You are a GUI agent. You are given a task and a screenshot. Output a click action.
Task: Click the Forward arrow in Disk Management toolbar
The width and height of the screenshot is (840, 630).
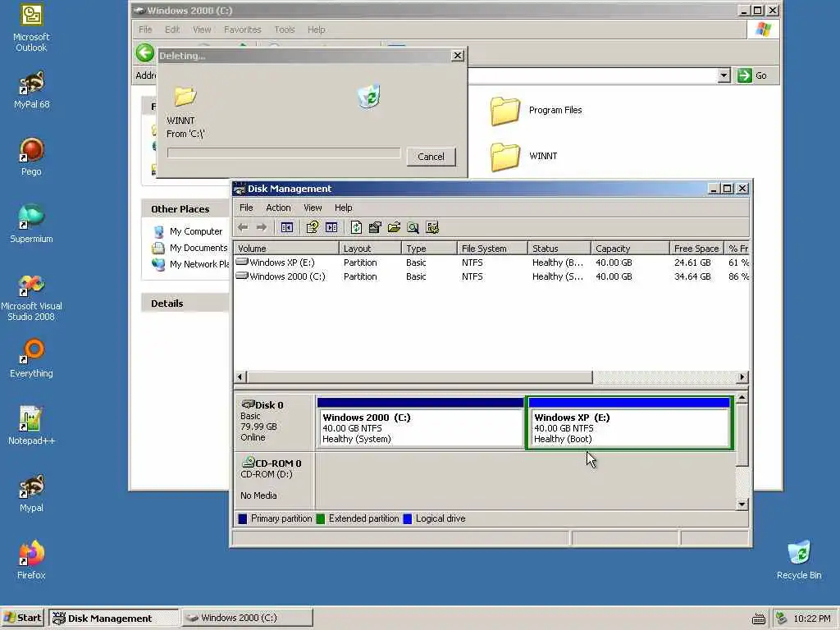click(x=262, y=228)
